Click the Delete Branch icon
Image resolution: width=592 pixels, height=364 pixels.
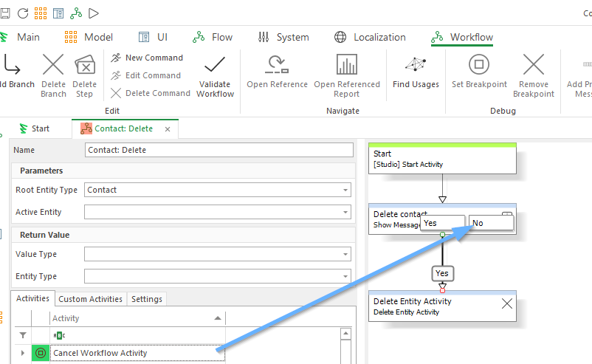pos(53,64)
